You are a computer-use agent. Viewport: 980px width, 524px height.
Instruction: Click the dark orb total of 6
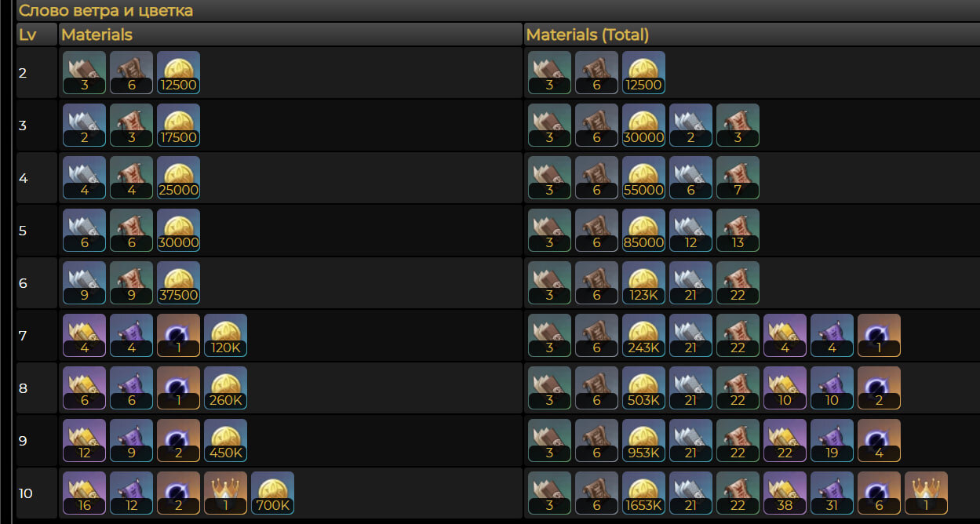[879, 493]
